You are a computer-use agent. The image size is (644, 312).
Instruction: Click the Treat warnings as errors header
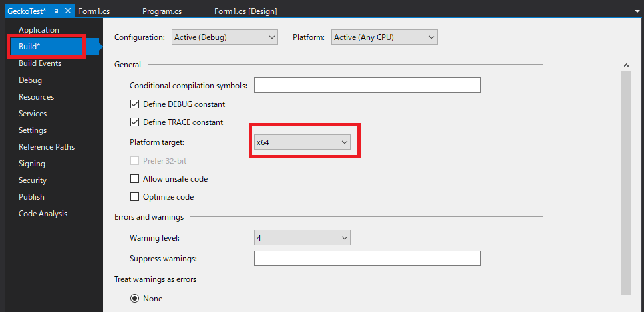[155, 279]
